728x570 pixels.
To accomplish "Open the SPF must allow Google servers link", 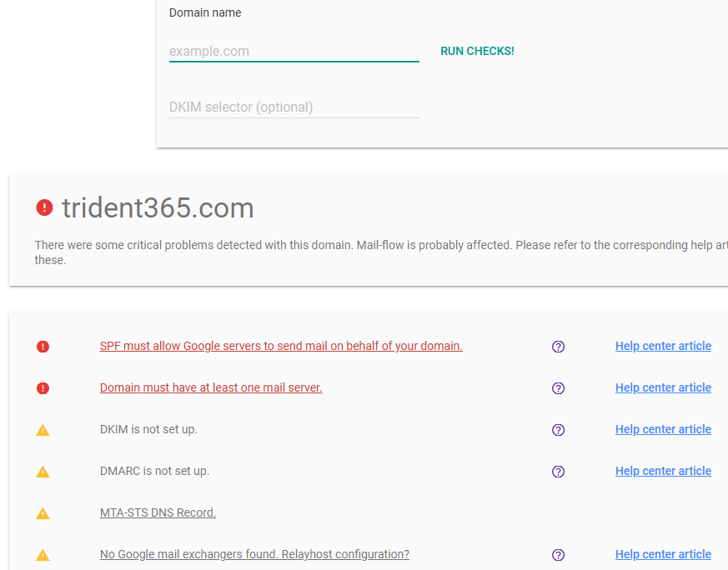I will pyautogui.click(x=281, y=346).
